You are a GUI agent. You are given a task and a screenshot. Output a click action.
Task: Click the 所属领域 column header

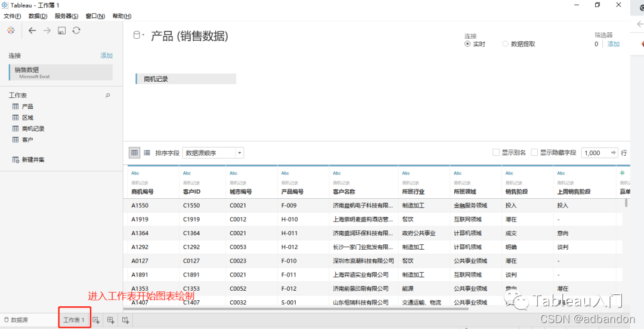tap(465, 192)
